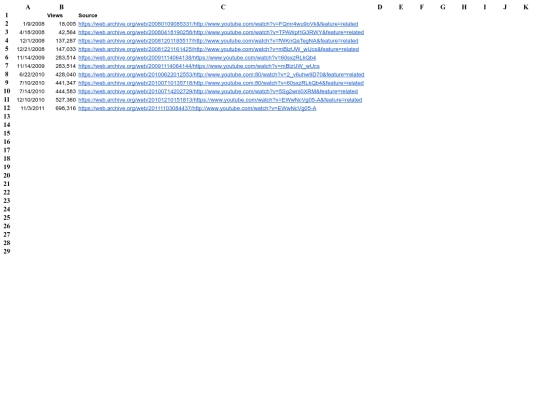Open the Source link in row 6
Screen dimensions: 540x405
click(x=197, y=58)
